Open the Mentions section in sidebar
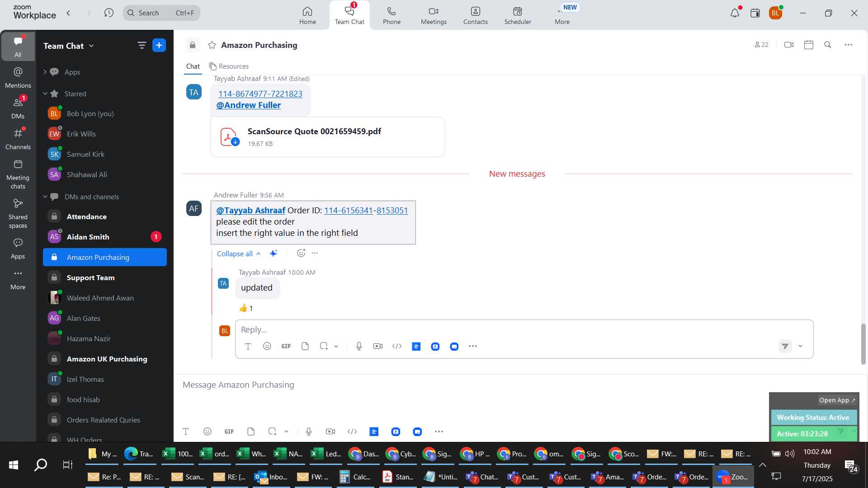Viewport: 868px width, 488px height. pyautogui.click(x=18, y=77)
